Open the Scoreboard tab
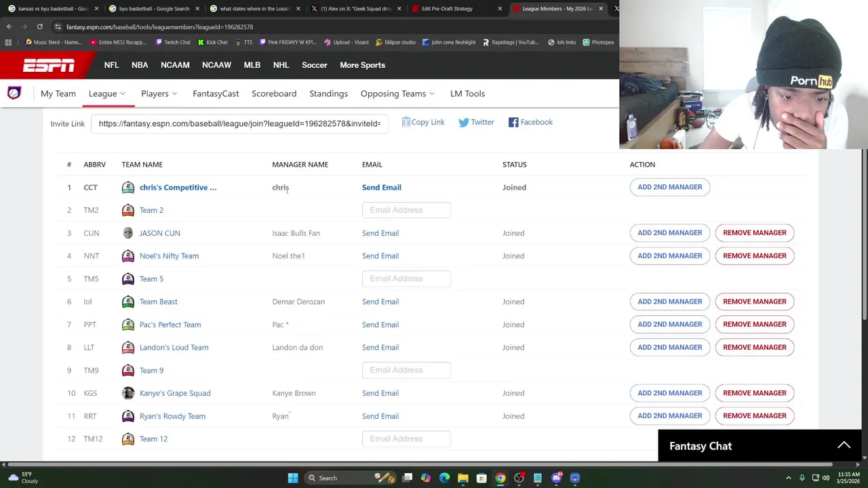This screenshot has width=868, height=488. pos(274,94)
